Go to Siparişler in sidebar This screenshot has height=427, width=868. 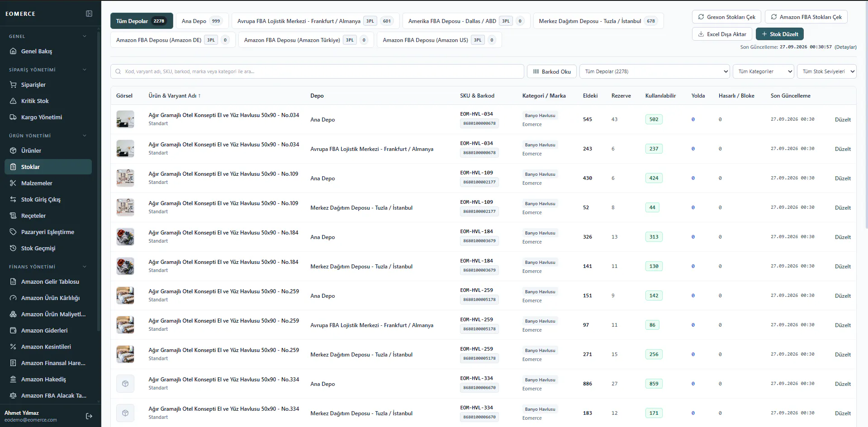48,85
